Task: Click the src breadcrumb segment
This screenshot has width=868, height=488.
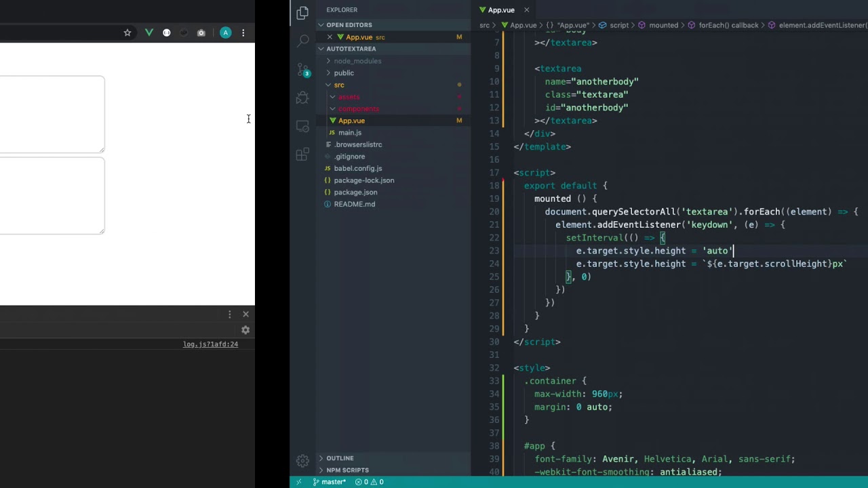Action: point(484,25)
